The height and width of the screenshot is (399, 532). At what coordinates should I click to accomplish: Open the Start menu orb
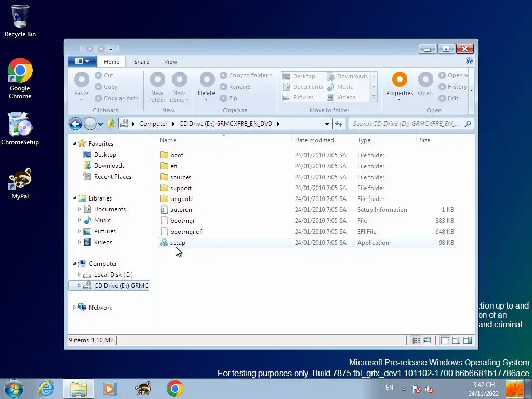point(14,389)
